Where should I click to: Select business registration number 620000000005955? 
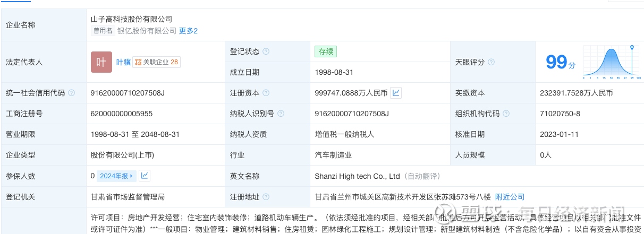(122, 114)
